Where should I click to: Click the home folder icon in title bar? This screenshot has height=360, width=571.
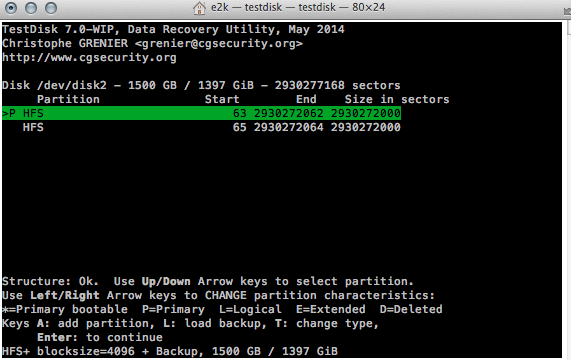[x=199, y=8]
